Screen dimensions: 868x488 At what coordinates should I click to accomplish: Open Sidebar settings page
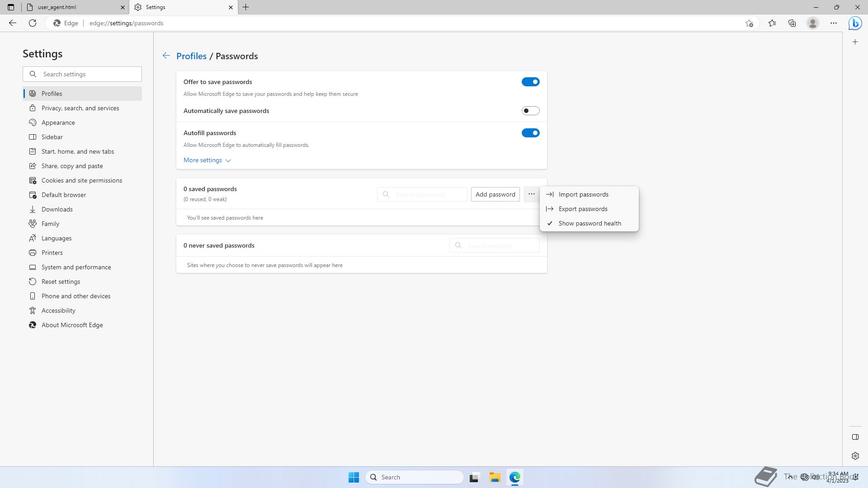pos(82,137)
